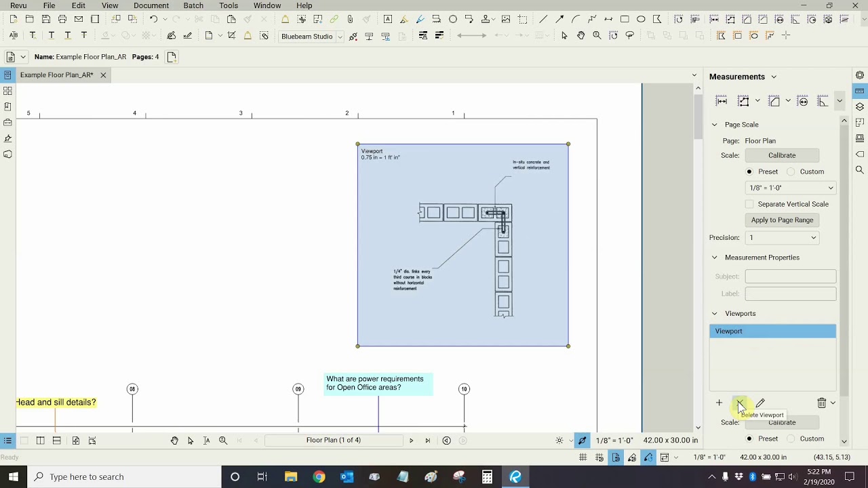Click the Print icon in the toolbar

[62, 19]
